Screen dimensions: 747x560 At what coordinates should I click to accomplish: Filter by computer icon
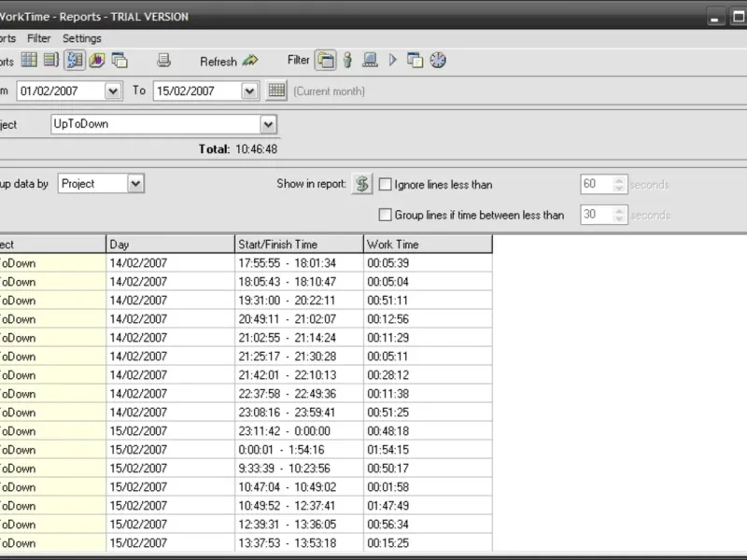click(x=370, y=60)
